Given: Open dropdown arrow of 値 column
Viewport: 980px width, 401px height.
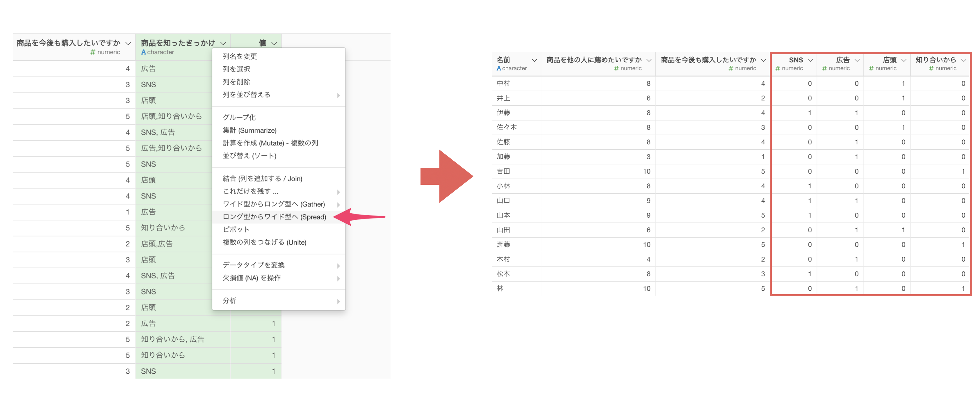Looking at the screenshot, I should point(274,43).
